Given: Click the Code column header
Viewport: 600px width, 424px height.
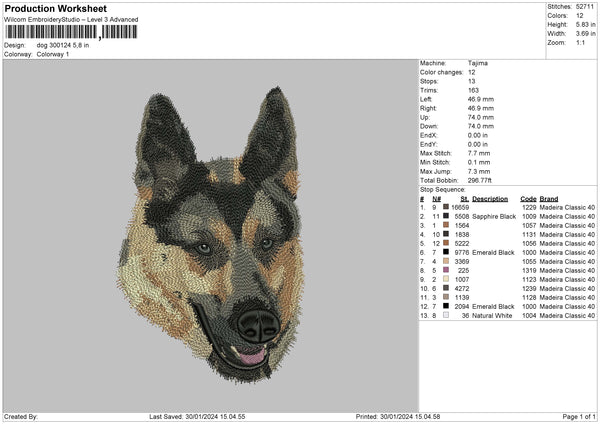Looking at the screenshot, I should click(x=528, y=198).
